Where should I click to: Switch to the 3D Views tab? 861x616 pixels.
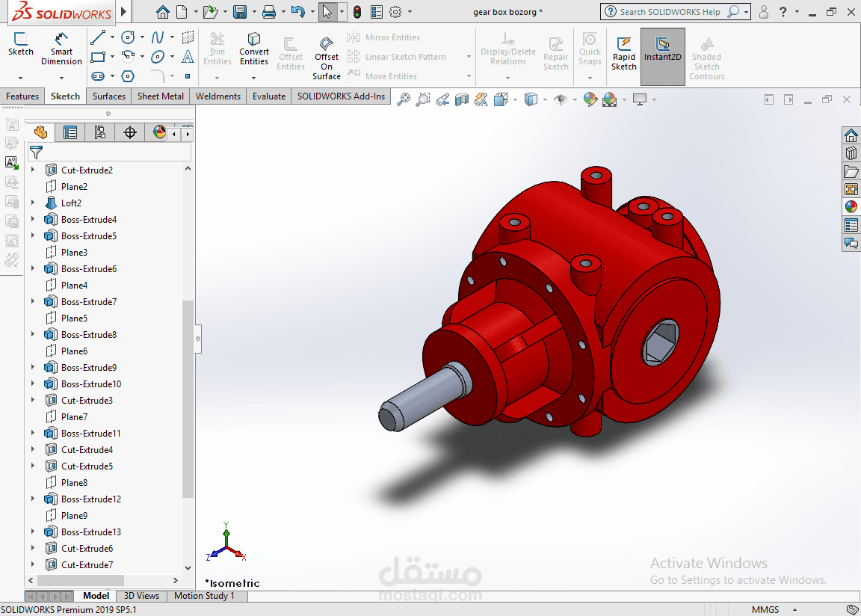(141, 596)
